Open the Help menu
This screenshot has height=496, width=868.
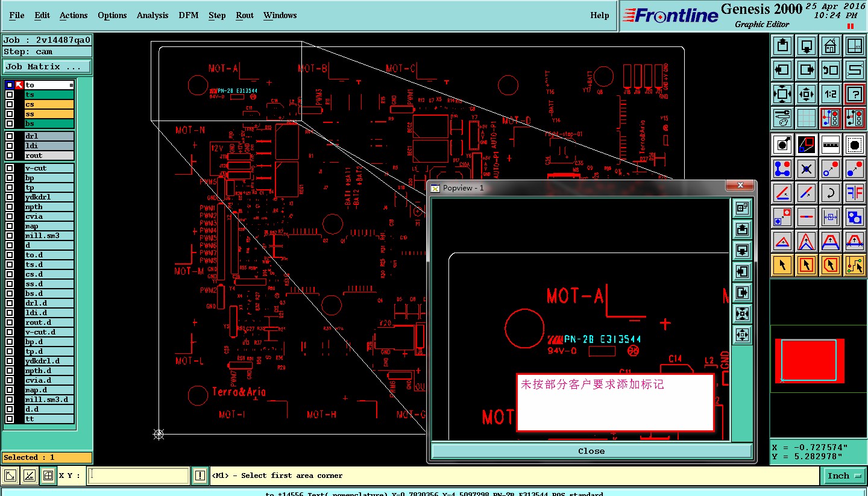[x=599, y=15]
